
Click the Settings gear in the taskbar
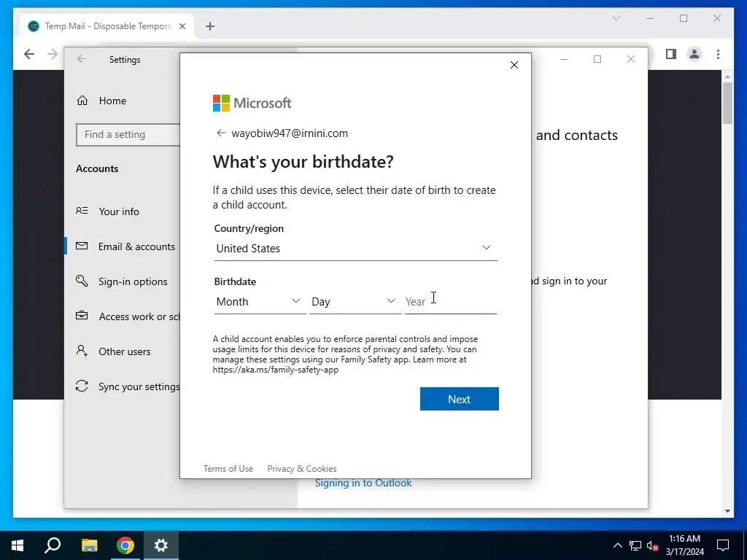tap(161, 545)
